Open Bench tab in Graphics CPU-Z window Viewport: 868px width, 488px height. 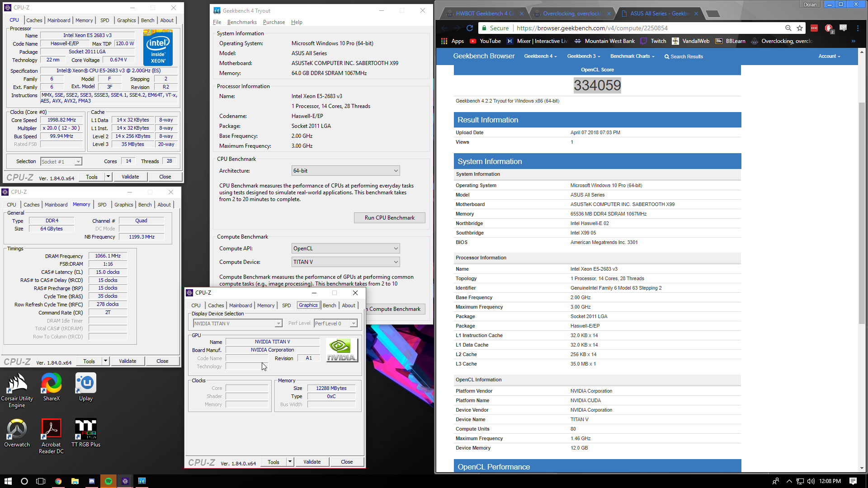[x=329, y=305]
